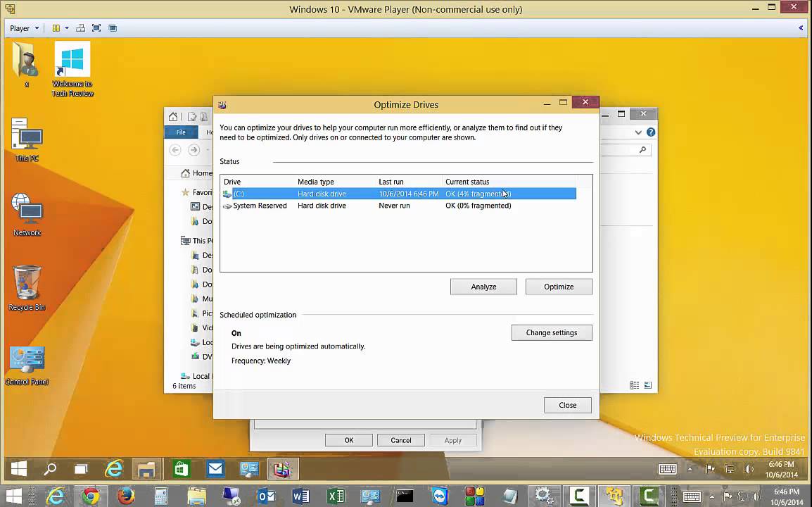812x507 pixels.
Task: Click the Search magnifier on VM taskbar
Action: coord(50,469)
